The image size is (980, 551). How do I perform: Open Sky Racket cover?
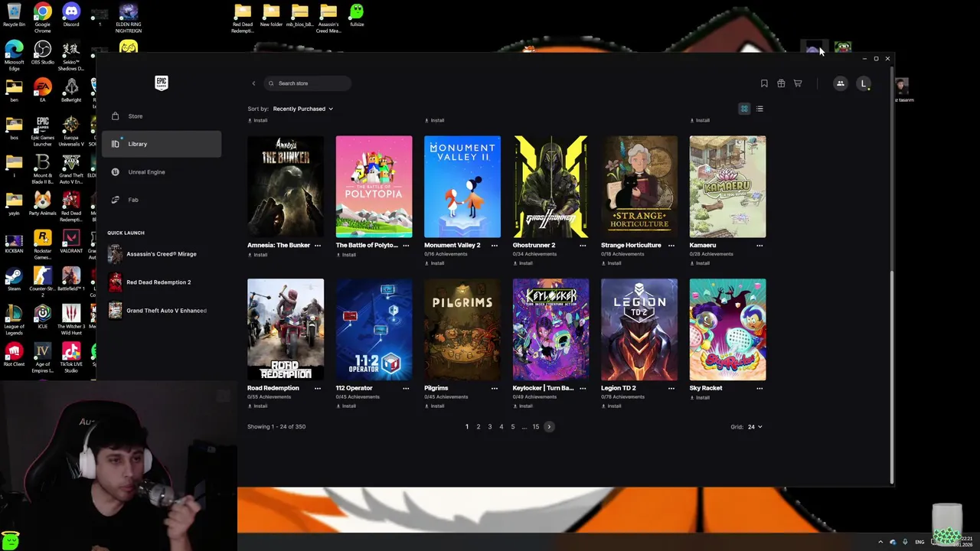point(727,330)
